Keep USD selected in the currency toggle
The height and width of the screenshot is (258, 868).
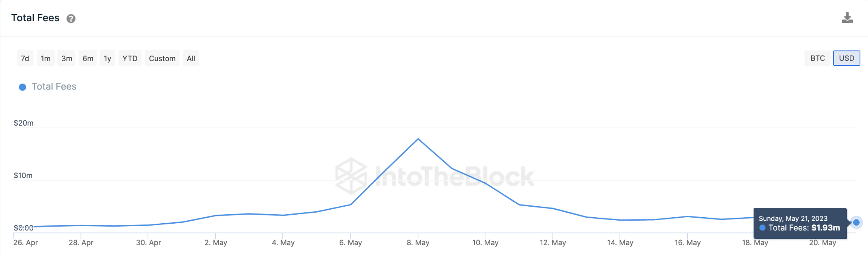point(846,58)
